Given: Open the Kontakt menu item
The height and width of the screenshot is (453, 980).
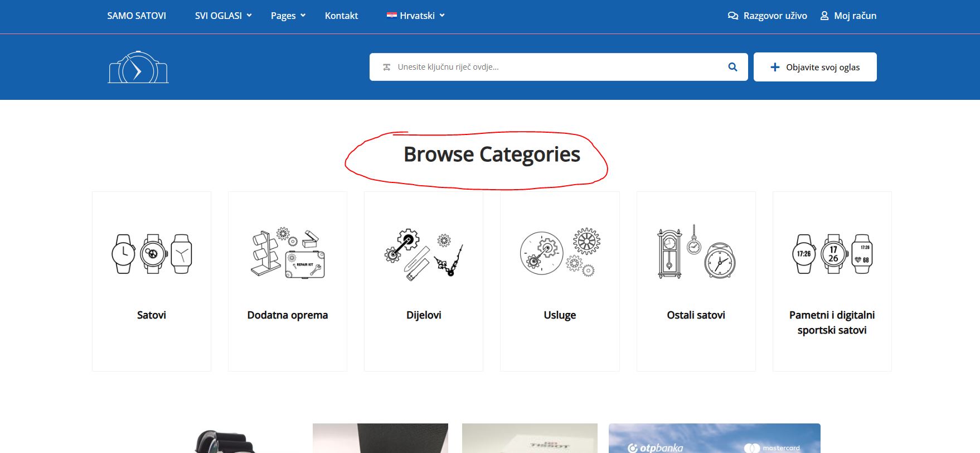Looking at the screenshot, I should pyautogui.click(x=341, y=16).
